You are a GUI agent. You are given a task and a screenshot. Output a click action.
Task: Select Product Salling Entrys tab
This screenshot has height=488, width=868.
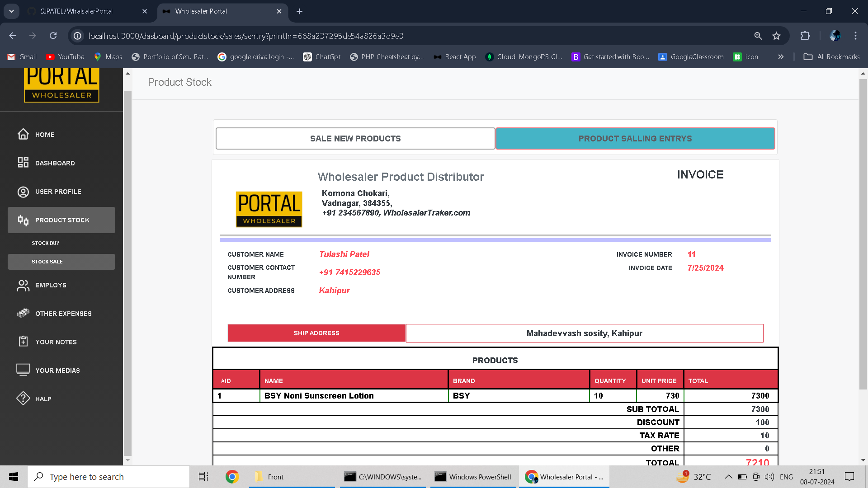click(x=635, y=138)
